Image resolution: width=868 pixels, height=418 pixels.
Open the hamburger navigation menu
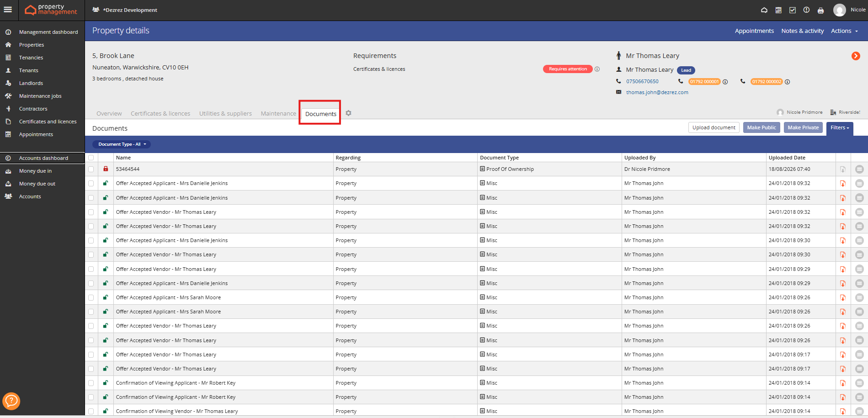8,10
